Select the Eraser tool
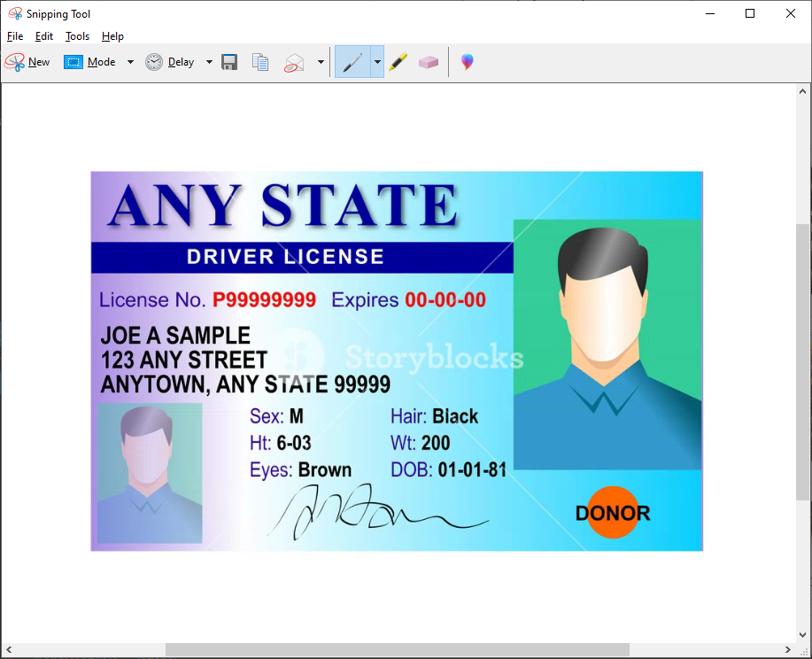Image resolution: width=812 pixels, height=659 pixels. click(x=429, y=62)
